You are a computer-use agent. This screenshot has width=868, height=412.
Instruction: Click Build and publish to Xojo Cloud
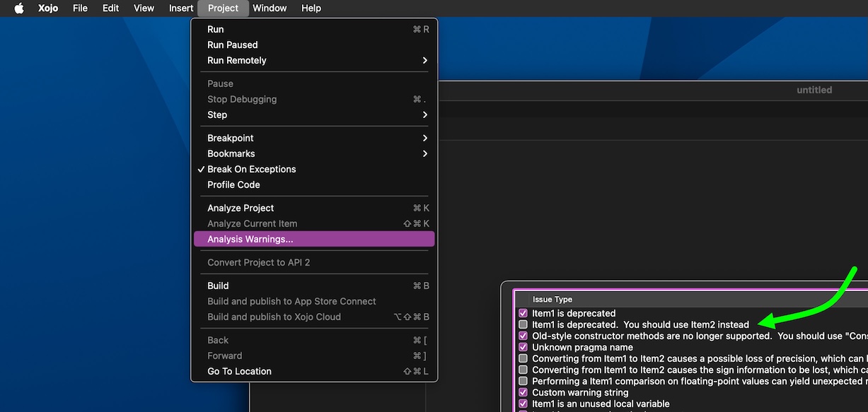click(314, 317)
